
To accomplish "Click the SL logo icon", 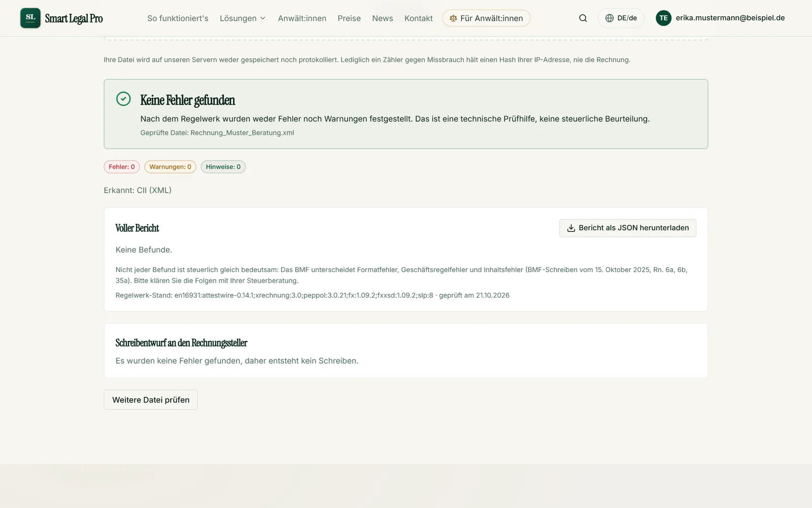I will (x=30, y=18).
